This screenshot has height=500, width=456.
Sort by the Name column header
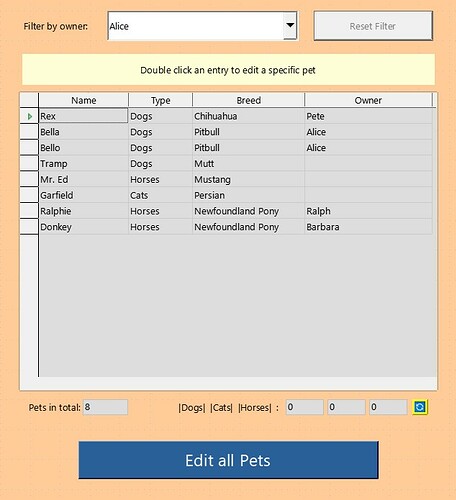[x=84, y=100]
